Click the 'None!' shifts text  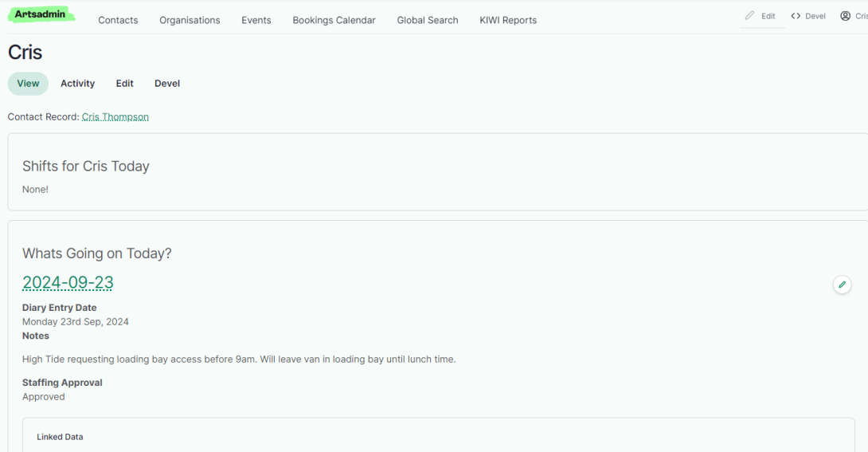[35, 190]
